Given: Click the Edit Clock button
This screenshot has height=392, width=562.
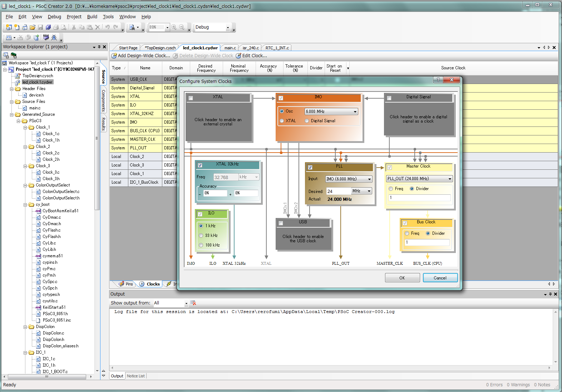Looking at the screenshot, I should pos(251,56).
